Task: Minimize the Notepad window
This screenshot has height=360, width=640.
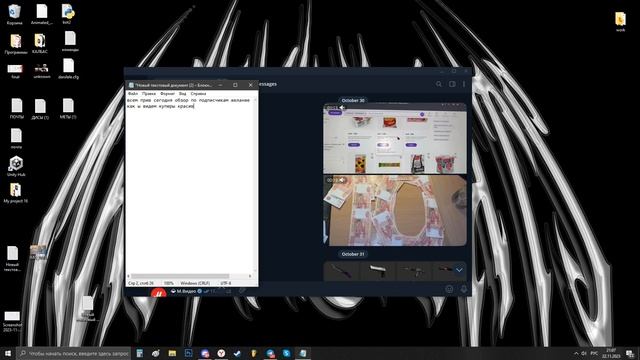Action: pyautogui.click(x=220, y=85)
